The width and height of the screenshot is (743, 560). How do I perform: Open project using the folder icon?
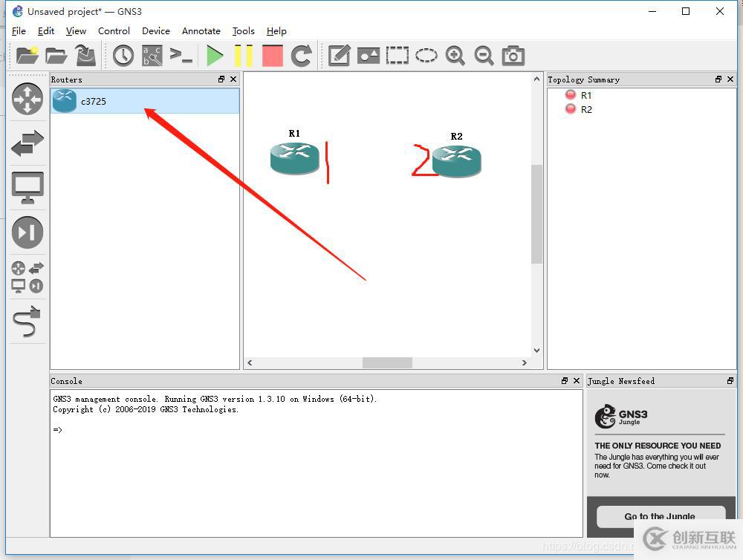pos(56,56)
